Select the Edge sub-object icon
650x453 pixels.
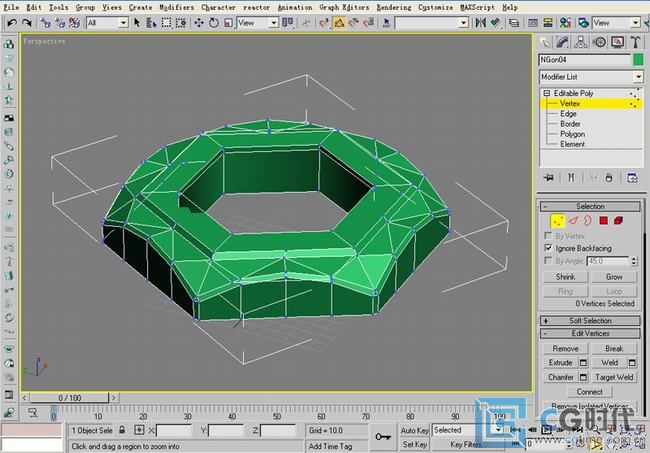point(573,220)
